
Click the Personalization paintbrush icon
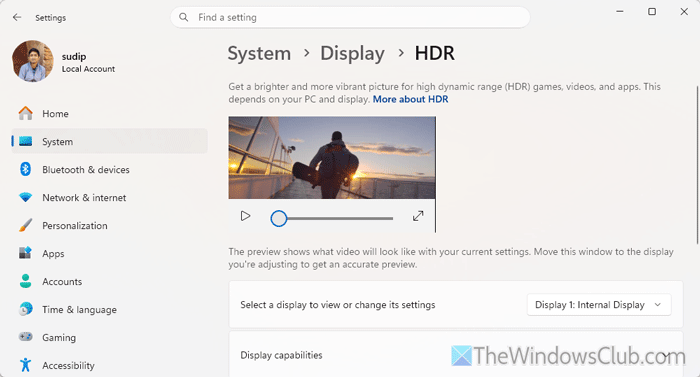[x=25, y=225]
